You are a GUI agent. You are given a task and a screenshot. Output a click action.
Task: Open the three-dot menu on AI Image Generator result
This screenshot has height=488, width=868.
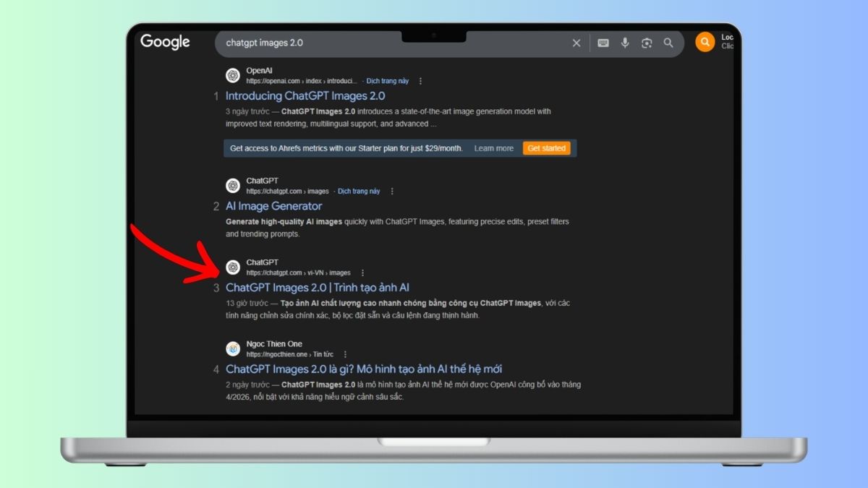point(392,191)
